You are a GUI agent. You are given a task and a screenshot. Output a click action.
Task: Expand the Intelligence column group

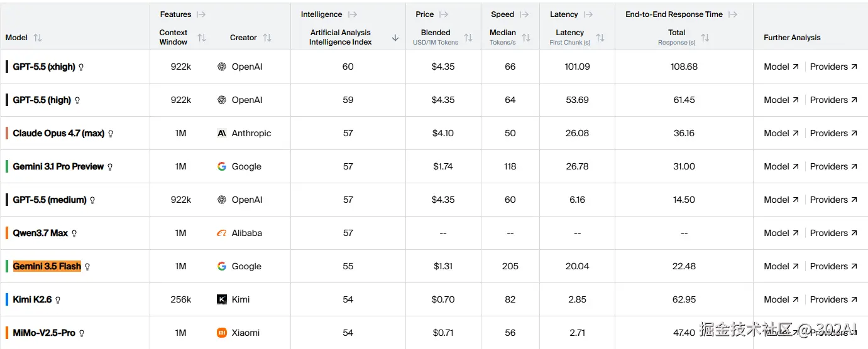(353, 14)
